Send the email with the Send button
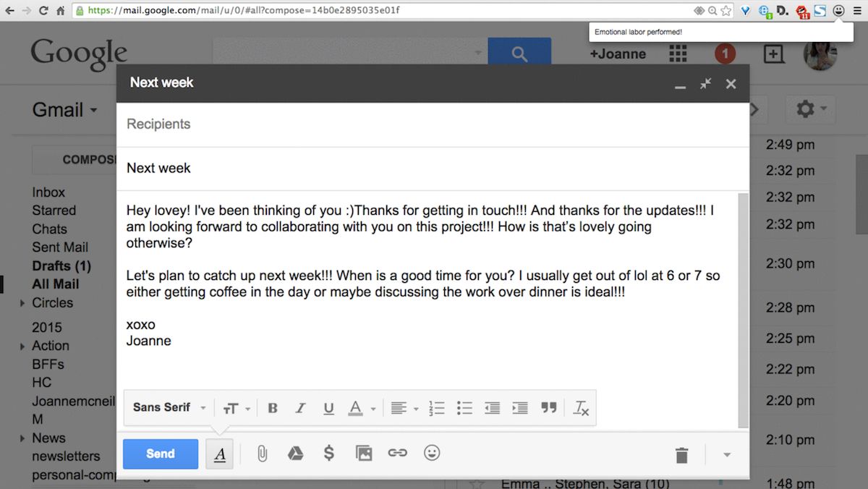868x489 pixels. tap(161, 454)
